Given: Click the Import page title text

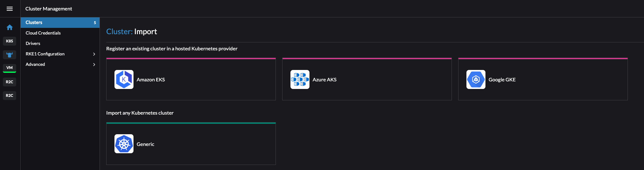Looking at the screenshot, I should 146,32.
